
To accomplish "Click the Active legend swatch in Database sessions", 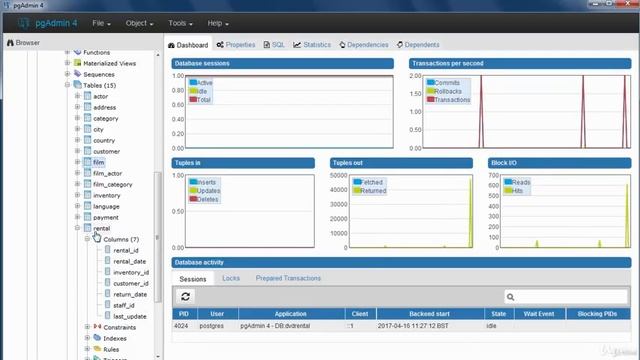I will point(193,82).
